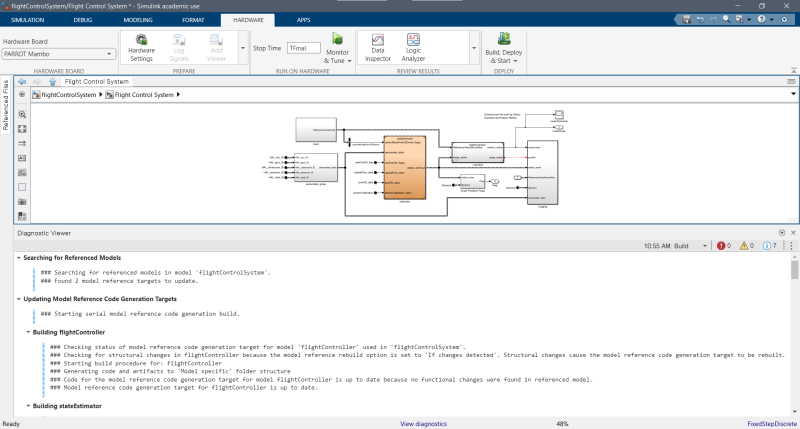Save the model with the floppy icon

click(687, 19)
